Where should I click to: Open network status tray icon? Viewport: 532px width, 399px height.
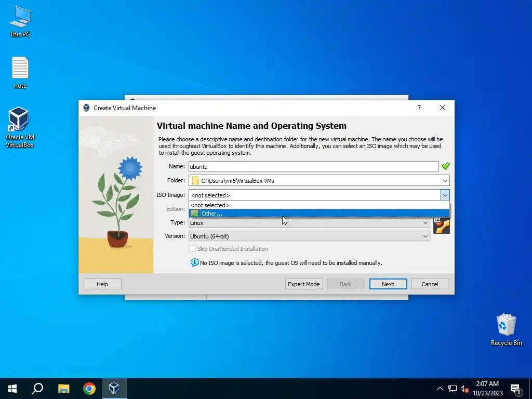click(x=453, y=389)
